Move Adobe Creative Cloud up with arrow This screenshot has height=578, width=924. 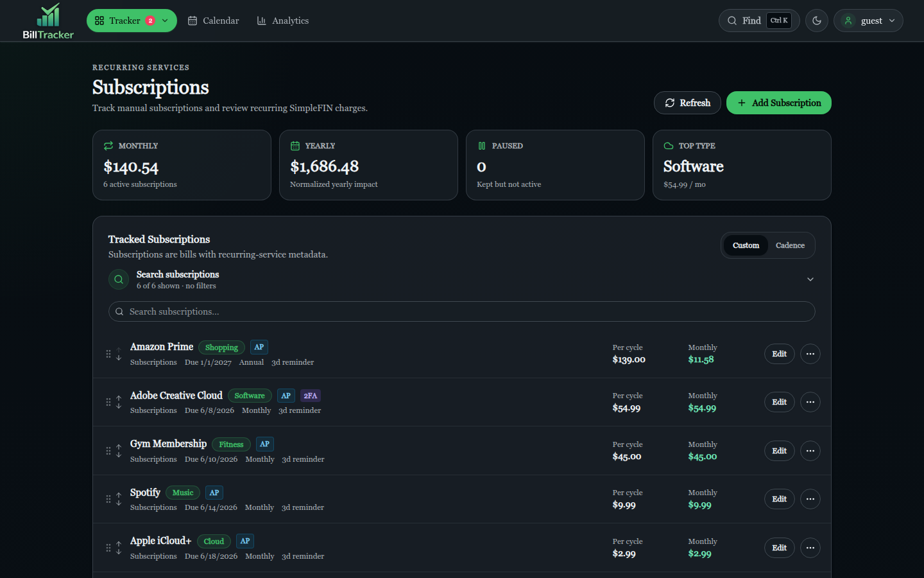(119, 398)
